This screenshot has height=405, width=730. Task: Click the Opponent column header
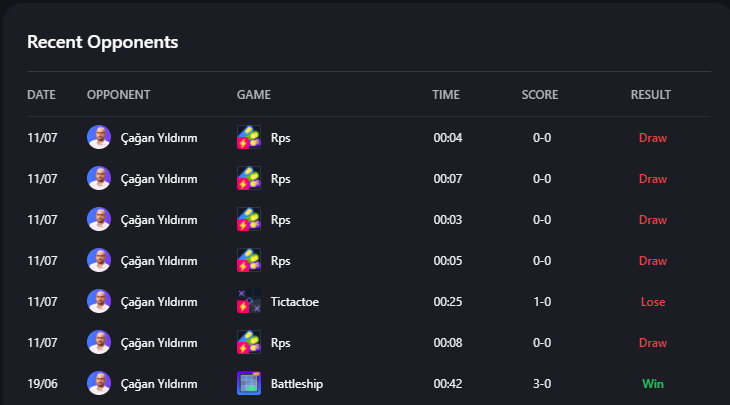click(118, 95)
